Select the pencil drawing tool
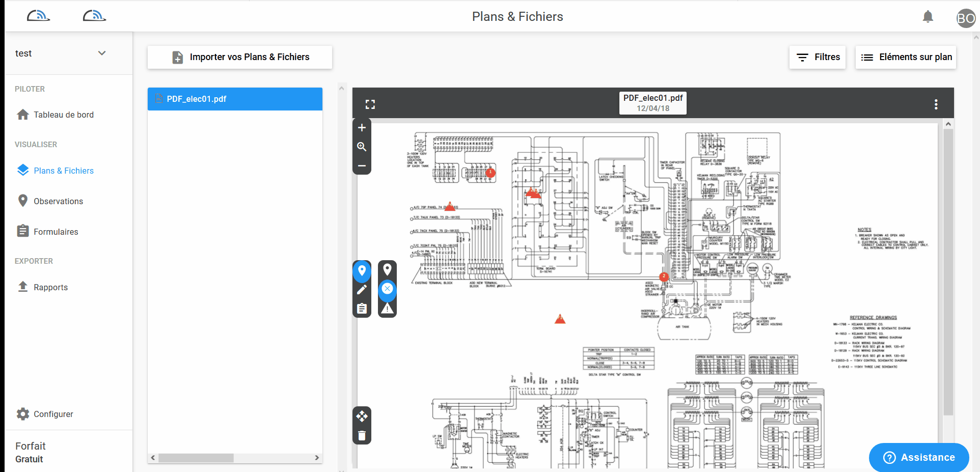Image resolution: width=980 pixels, height=472 pixels. coord(362,290)
